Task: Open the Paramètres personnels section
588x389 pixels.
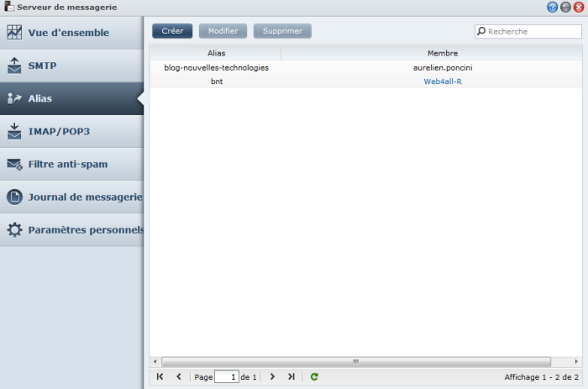Action: (71, 229)
